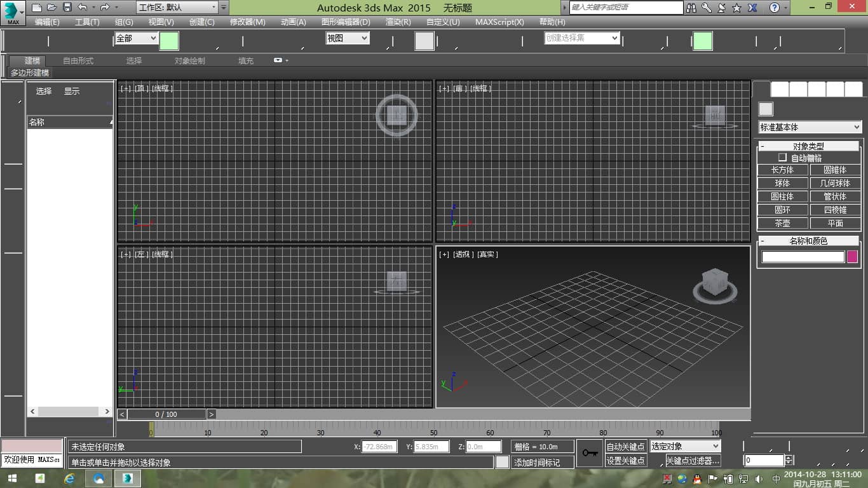Open the 标准基本体 primitive type dropdown
The height and width of the screenshot is (488, 868).
tap(810, 127)
